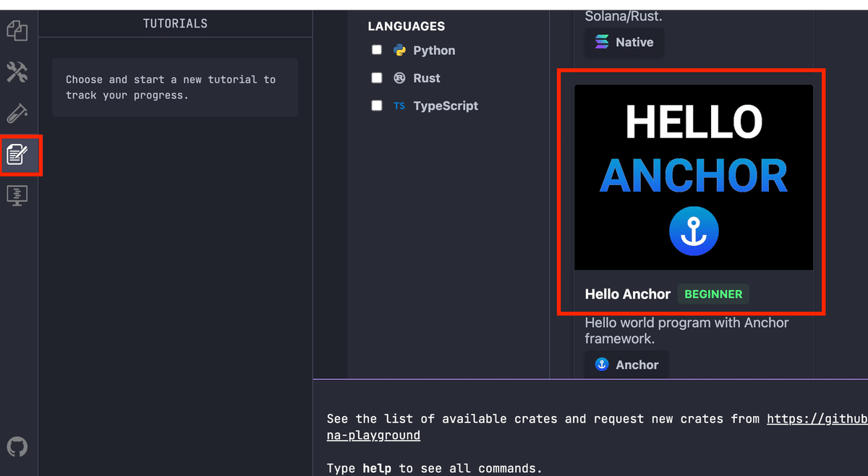Check the Python language filter
Viewport: 868px width, 476px height.
point(377,50)
